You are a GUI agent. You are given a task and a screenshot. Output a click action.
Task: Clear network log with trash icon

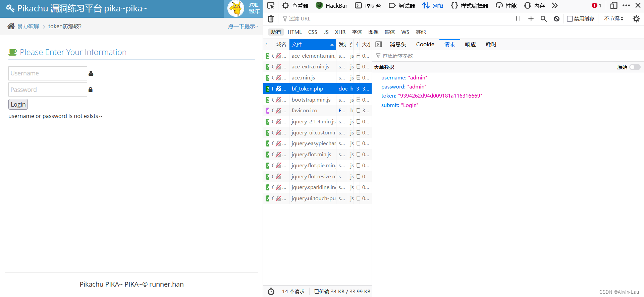[271, 19]
